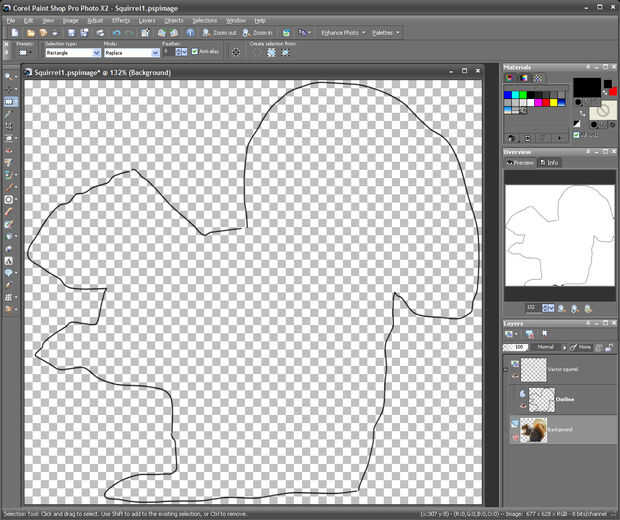The image size is (620, 520).
Task: Open the layer blend mode Normal dropdown
Action: pyautogui.click(x=546, y=347)
